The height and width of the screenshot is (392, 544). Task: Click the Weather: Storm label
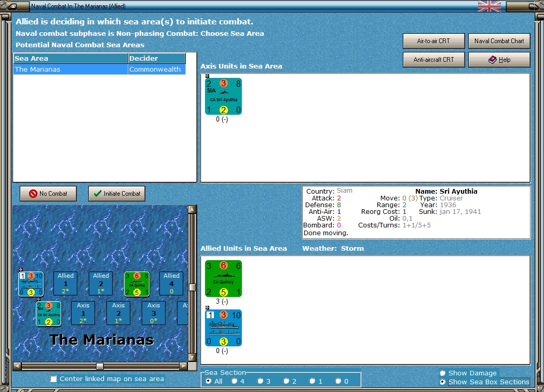coord(333,248)
